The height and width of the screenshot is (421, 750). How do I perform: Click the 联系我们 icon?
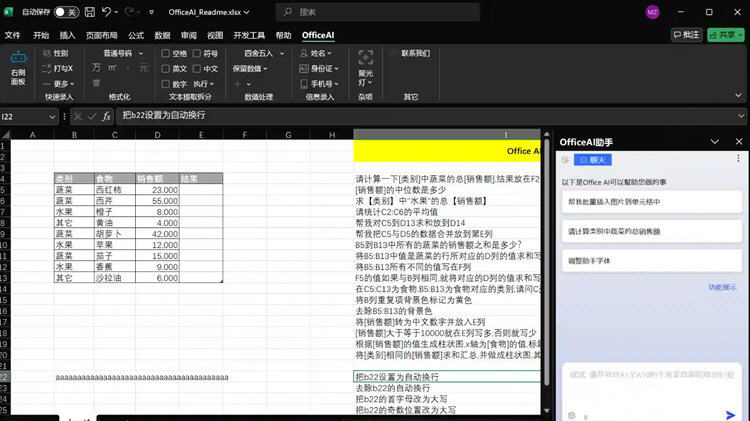click(394, 53)
